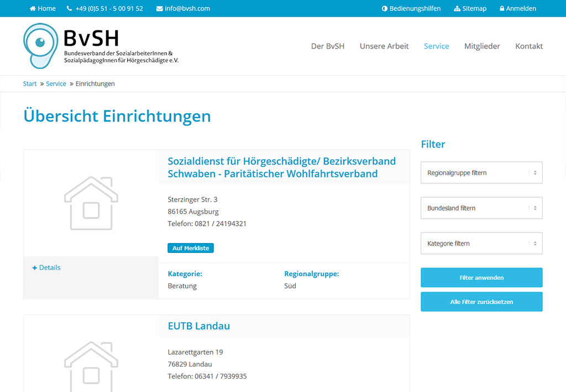Open the Bundesland filtern dropdown
This screenshot has width=566, height=392.
pos(481,208)
